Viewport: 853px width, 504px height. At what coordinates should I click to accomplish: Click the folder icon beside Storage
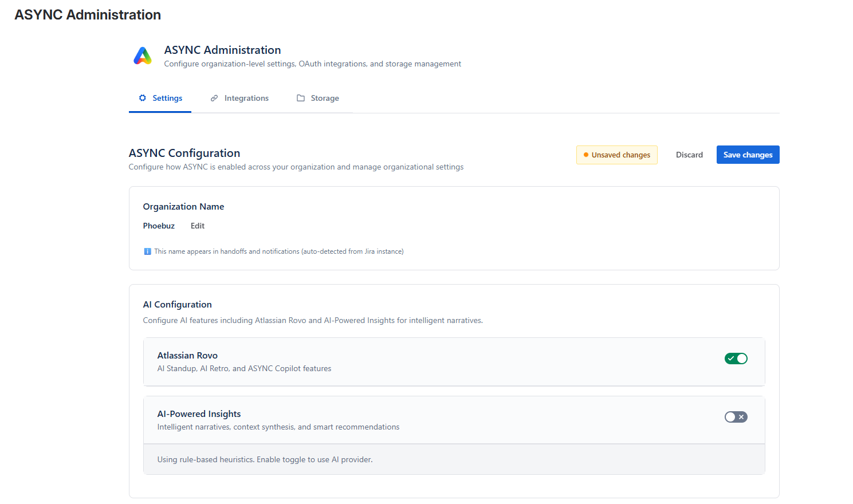pyautogui.click(x=300, y=98)
